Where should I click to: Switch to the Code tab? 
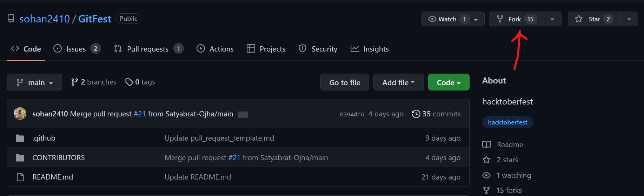(x=26, y=49)
